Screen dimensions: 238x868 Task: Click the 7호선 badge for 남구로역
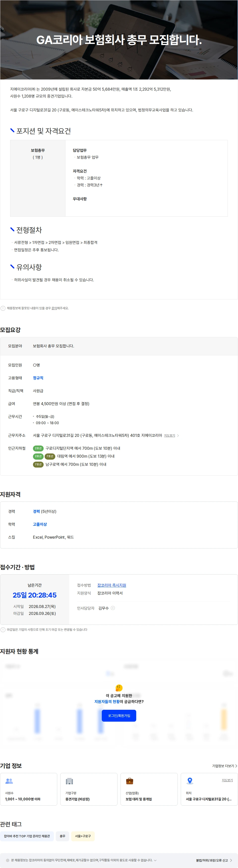(38, 464)
